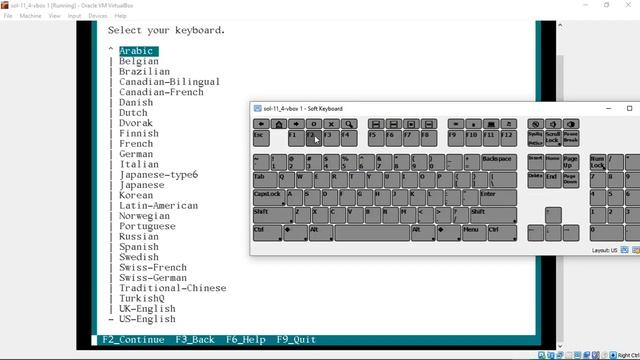Click the magnifier Search multimedia key
Viewport: 640px width, 360px height.
click(349, 124)
